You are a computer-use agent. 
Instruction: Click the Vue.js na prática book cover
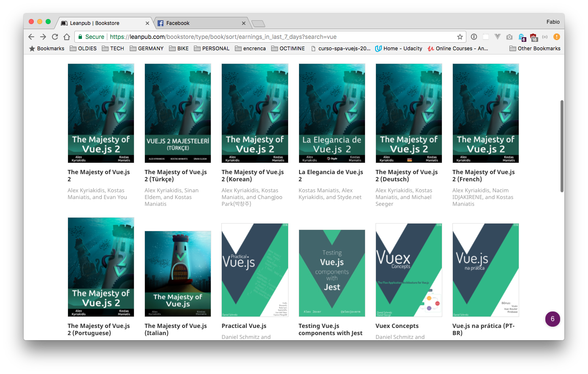(486, 270)
